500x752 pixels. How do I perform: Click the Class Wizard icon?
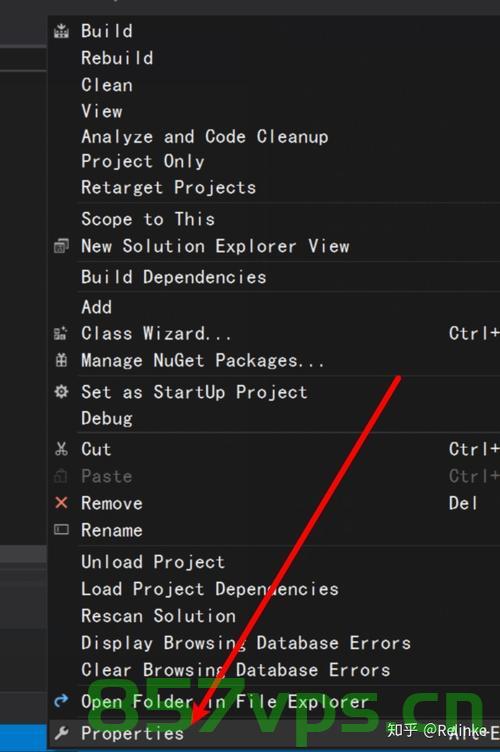[61, 333]
